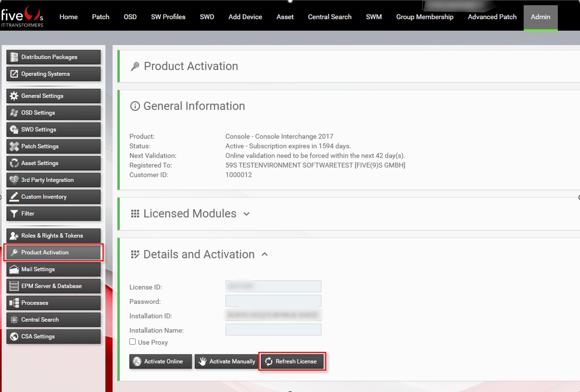Click the Mail Settings envelope icon
Screen dimensions: 580x392
coord(14,269)
